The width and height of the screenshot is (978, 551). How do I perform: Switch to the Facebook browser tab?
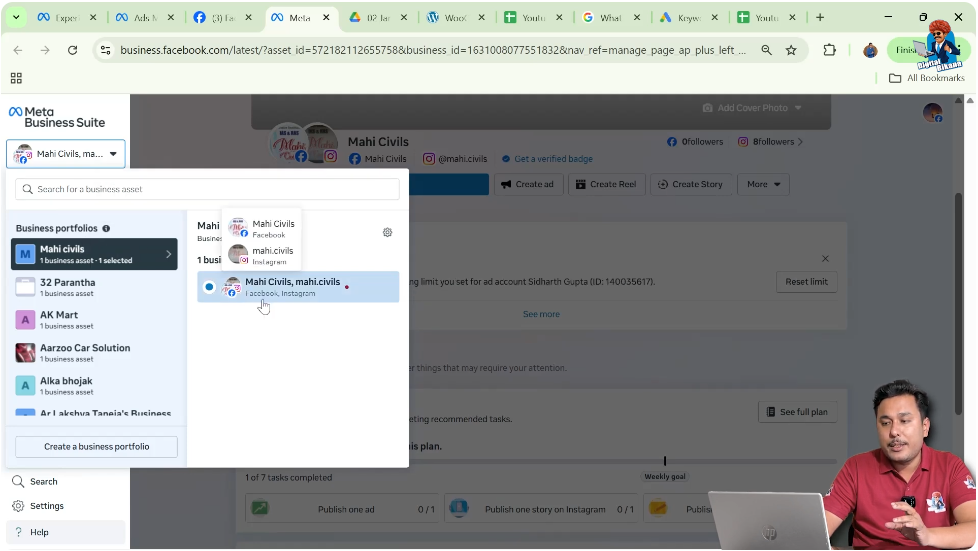223,17
